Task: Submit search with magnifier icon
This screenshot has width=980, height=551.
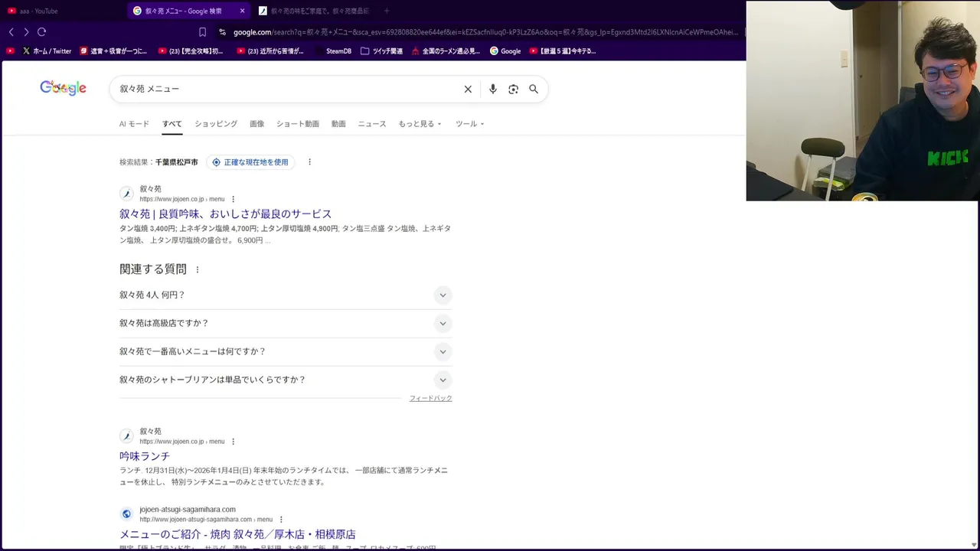Action: pos(534,90)
